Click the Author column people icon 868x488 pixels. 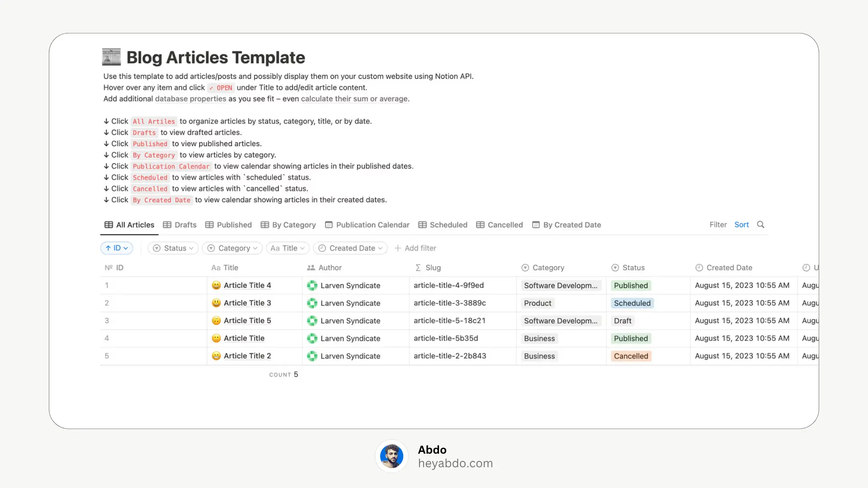coord(311,267)
